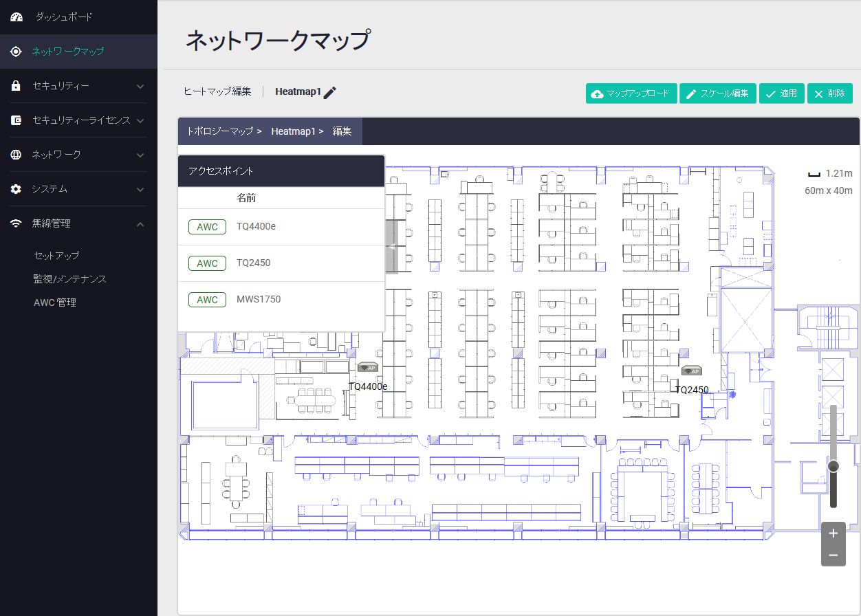The width and height of the screenshot is (861, 616).
Task: Select MWS1750 in the access point list
Action: (258, 299)
